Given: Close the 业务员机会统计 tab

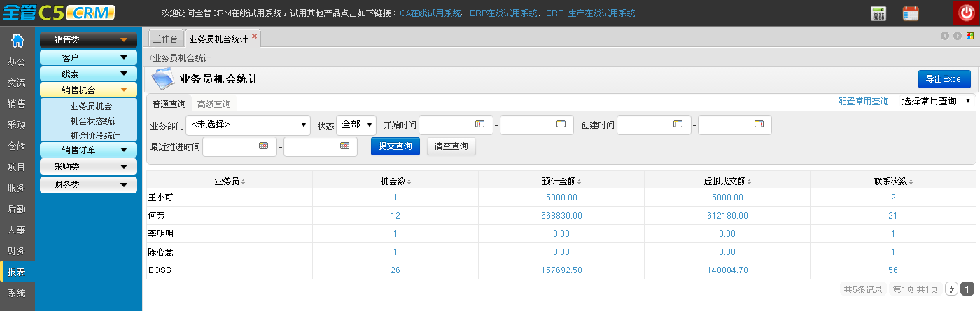Looking at the screenshot, I should coord(254,36).
